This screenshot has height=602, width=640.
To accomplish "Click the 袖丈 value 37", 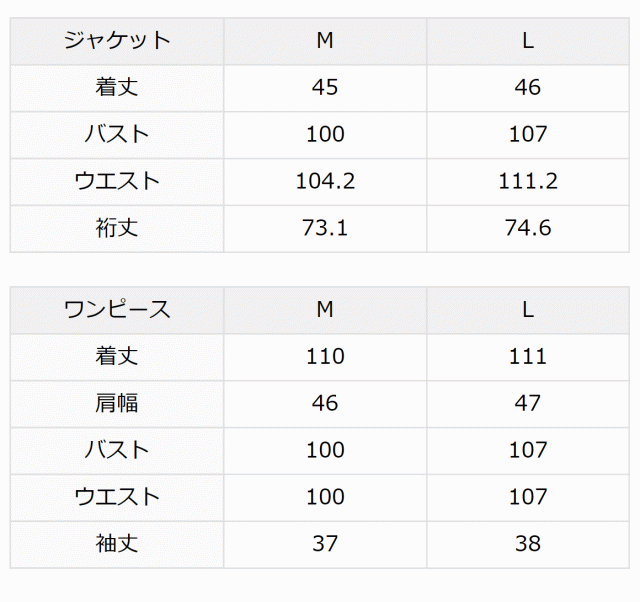I will tap(325, 544).
